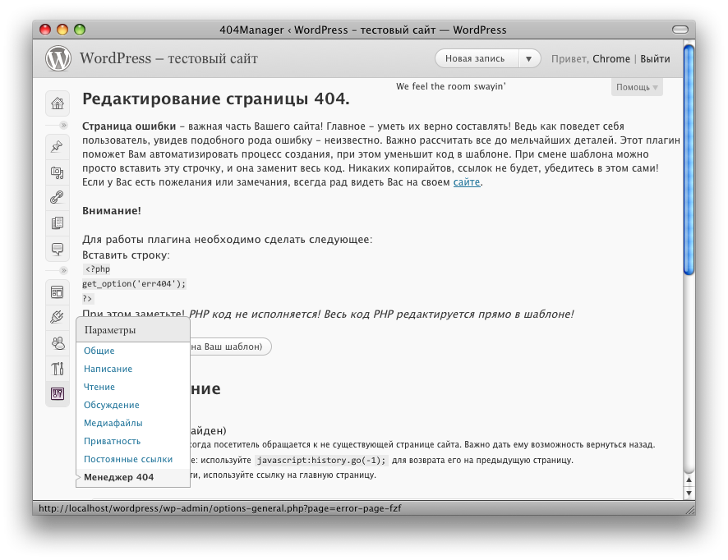Click the We feel the room swayin' text
Viewport: 728px width, 560px height.
click(x=451, y=86)
